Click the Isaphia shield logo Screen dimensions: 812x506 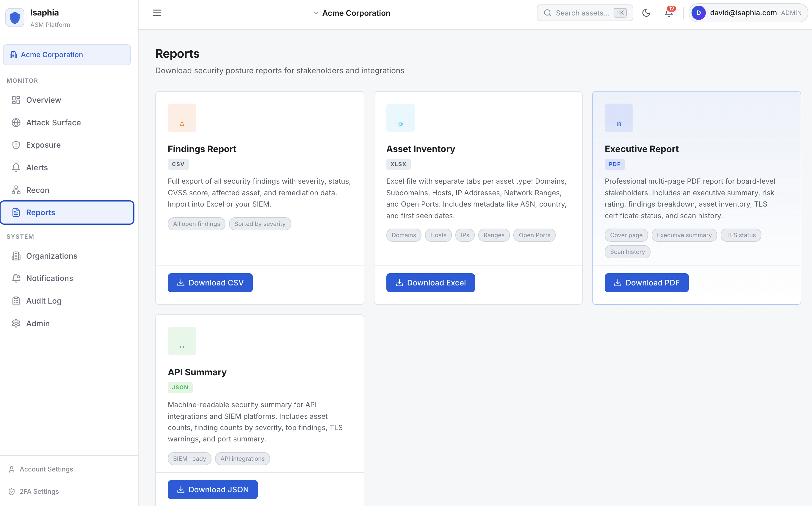tap(15, 17)
